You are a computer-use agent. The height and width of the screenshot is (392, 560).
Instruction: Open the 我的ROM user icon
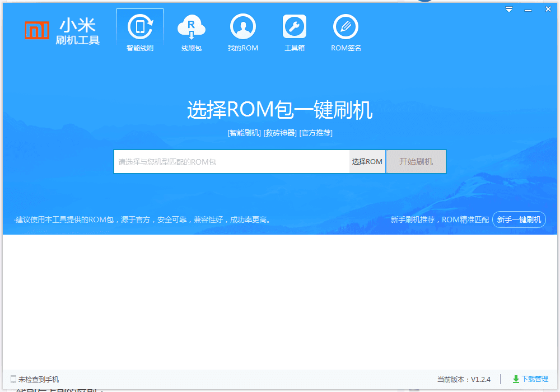243,27
